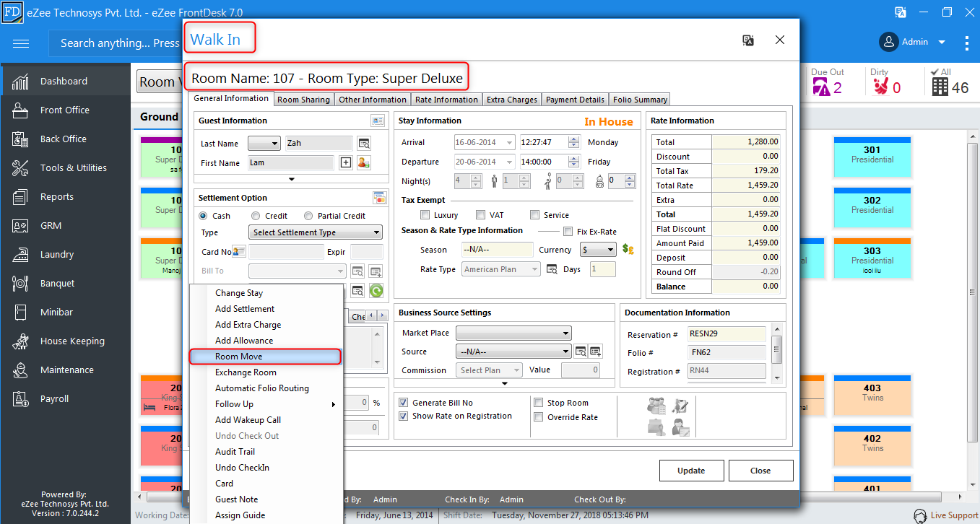Image resolution: width=980 pixels, height=524 pixels.
Task: Enable the Stop Room checkbox
Action: click(539, 403)
